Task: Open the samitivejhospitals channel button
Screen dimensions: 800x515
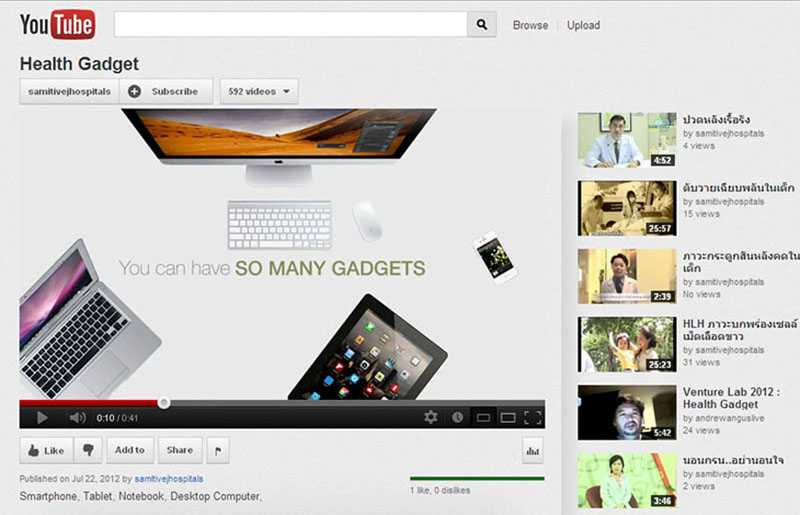Action: coord(69,91)
